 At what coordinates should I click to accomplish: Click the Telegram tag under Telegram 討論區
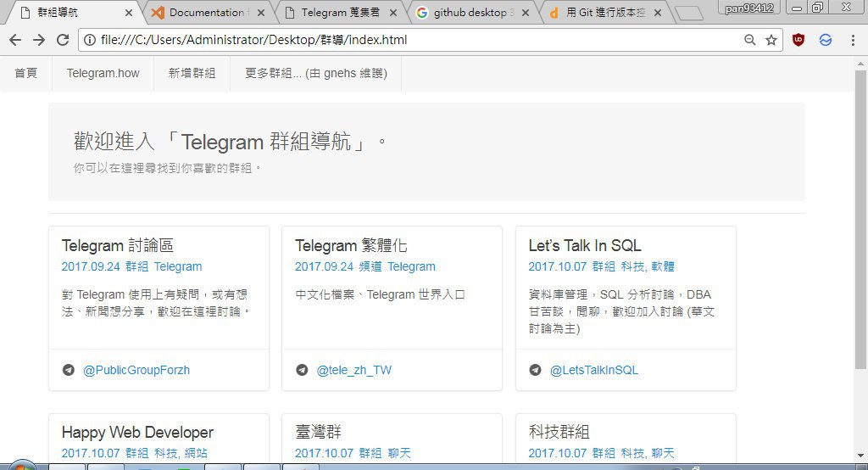[178, 266]
